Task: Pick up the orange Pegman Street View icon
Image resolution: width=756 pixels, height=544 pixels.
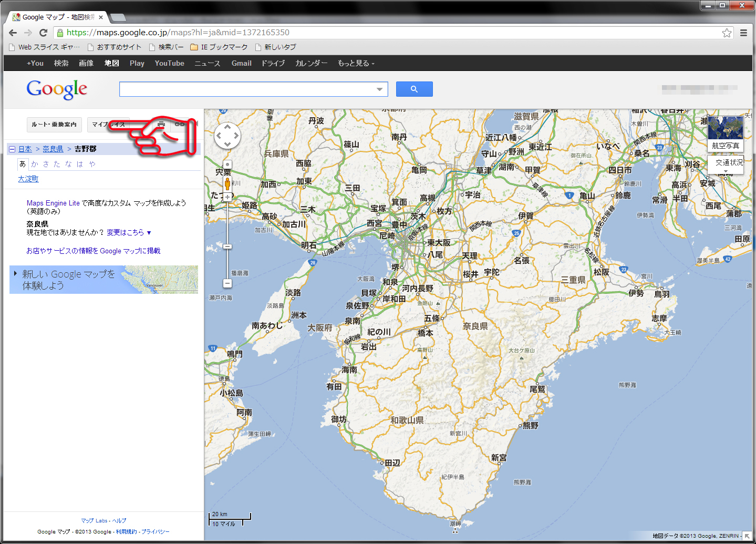Action: click(227, 183)
